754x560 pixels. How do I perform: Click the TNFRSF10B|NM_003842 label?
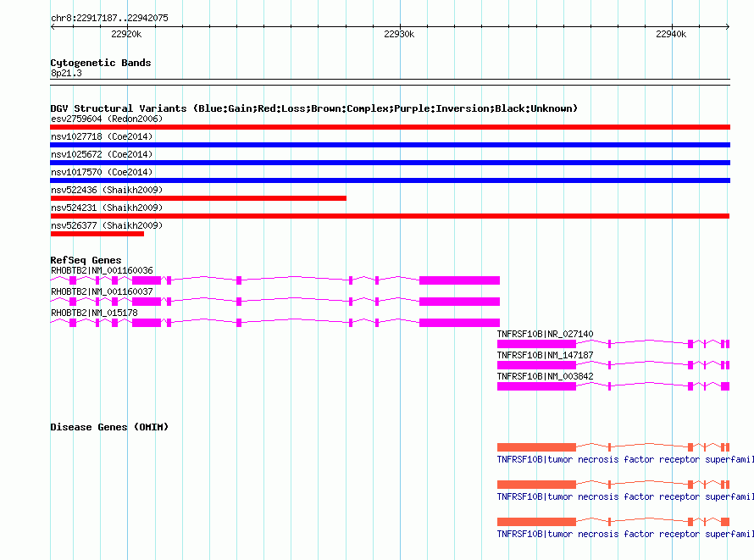[546, 376]
